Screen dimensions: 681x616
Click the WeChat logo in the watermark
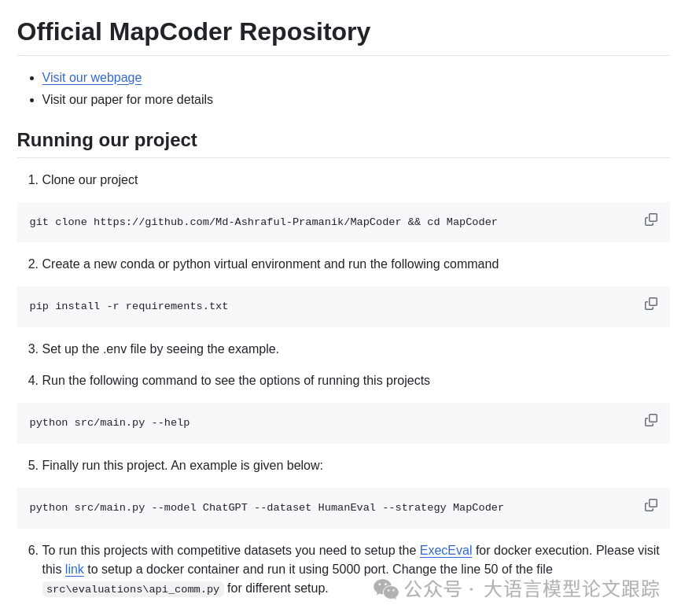click(385, 588)
